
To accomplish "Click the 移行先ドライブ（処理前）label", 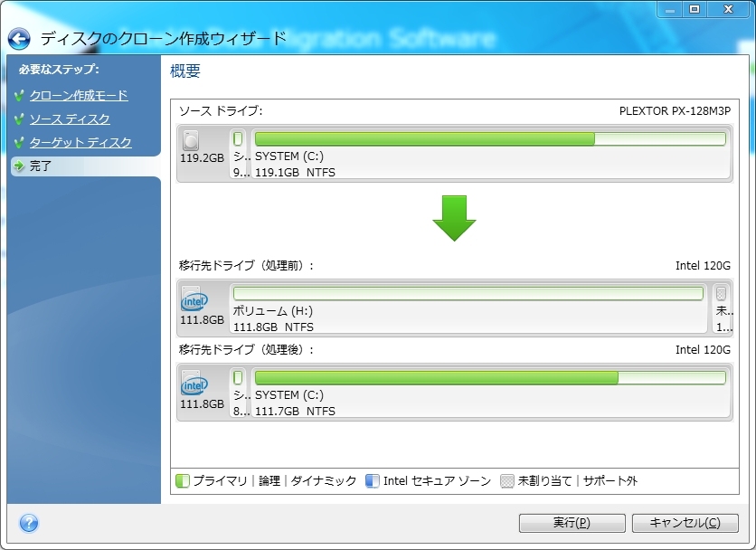I will pos(246,265).
